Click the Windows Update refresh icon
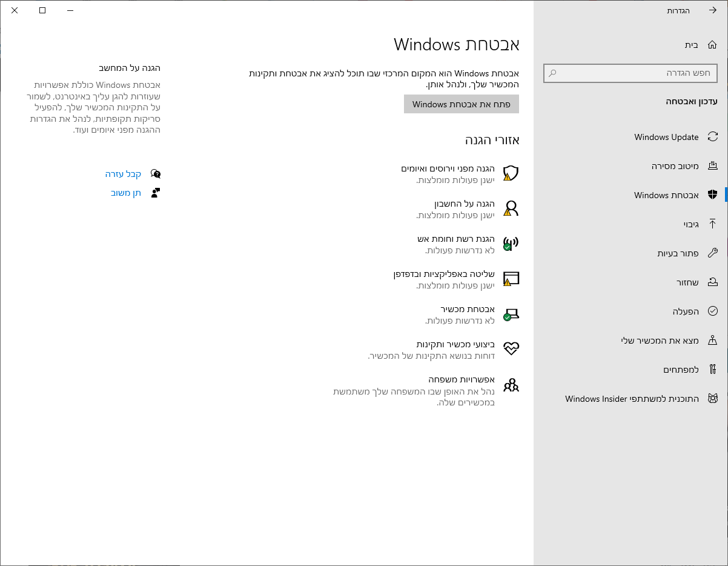Screen dimensions: 728x566 (x=713, y=137)
